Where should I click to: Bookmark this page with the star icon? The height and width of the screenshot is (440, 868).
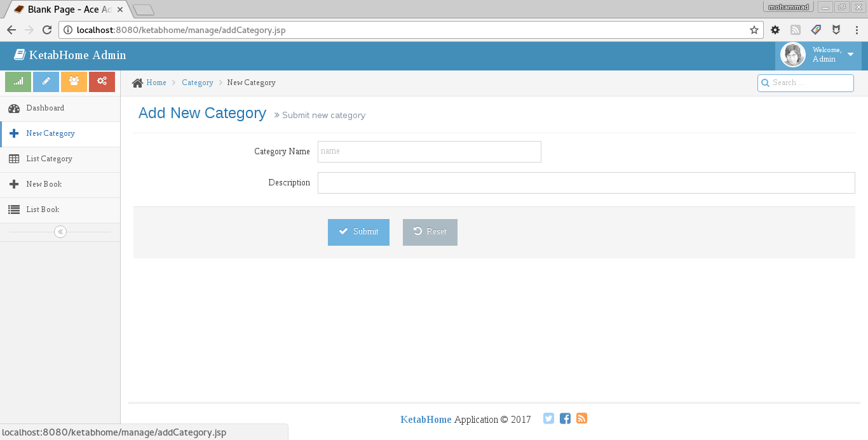coord(754,30)
